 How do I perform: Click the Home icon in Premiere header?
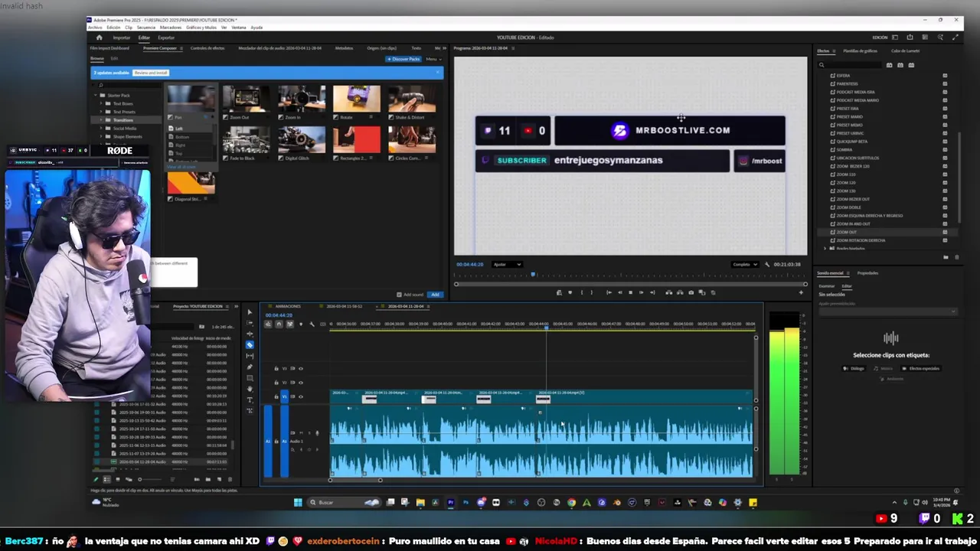click(x=99, y=37)
